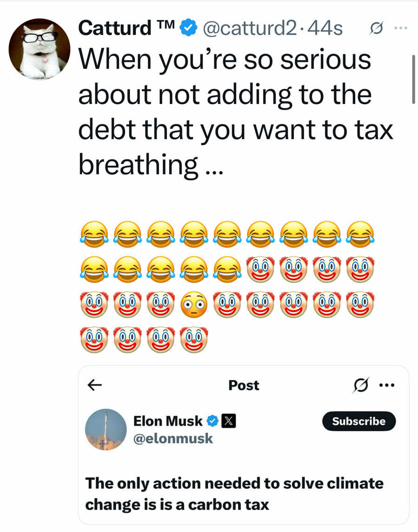Open Catturd's cat profile picture
418x532 pixels.
click(x=40, y=49)
